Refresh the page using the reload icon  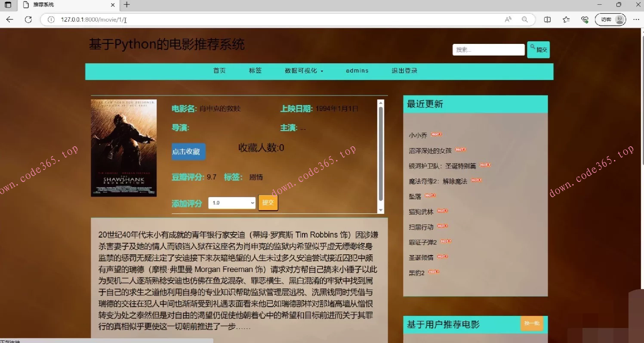tap(28, 19)
